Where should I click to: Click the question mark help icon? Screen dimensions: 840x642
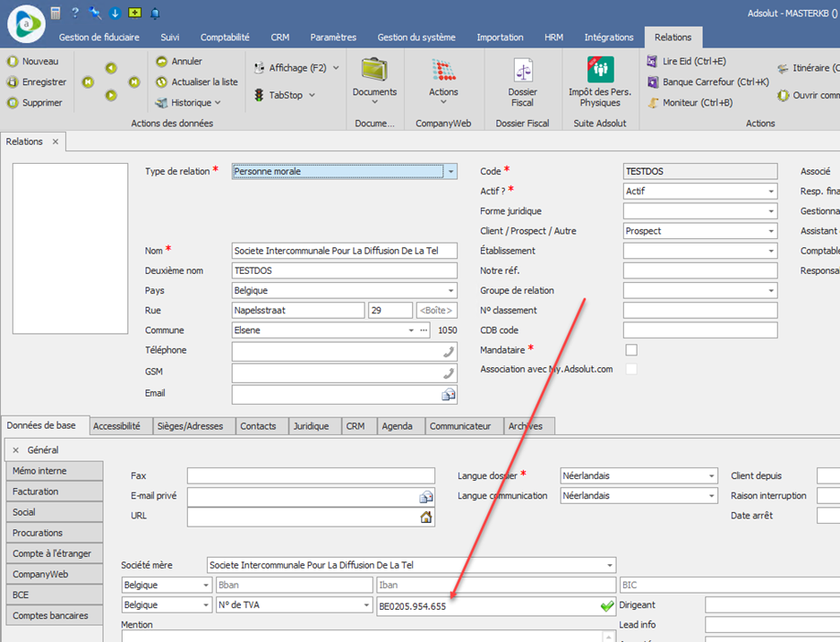pyautogui.click(x=75, y=13)
